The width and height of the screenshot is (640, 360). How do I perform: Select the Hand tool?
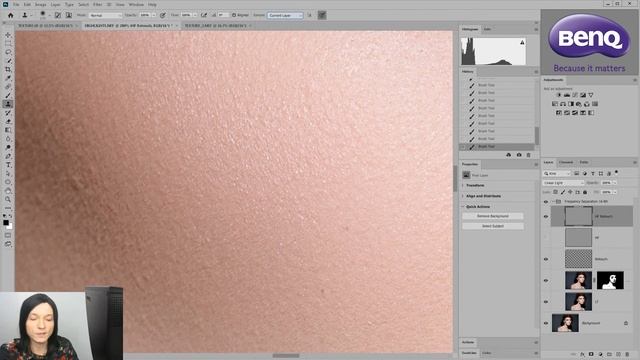8,191
